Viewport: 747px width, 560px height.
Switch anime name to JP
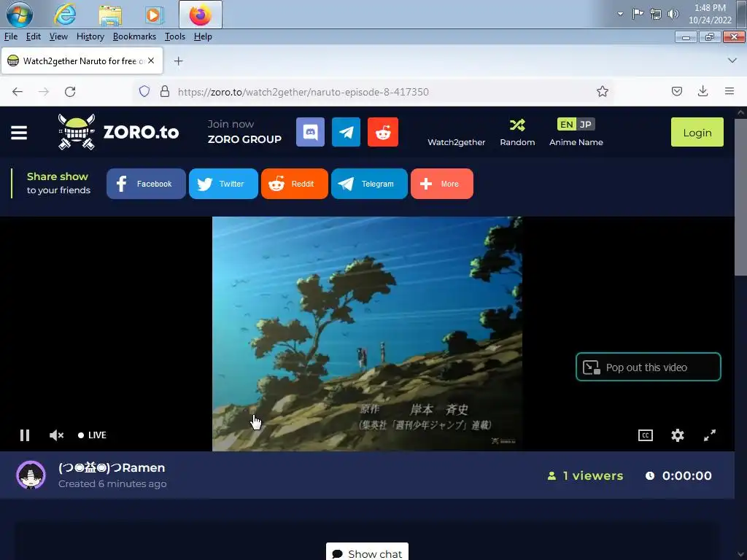coord(586,124)
